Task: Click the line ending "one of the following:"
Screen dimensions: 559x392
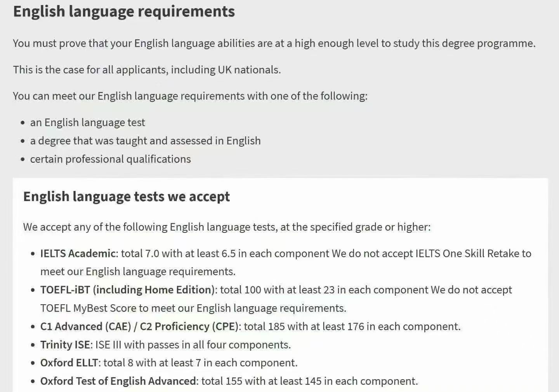Action: tap(190, 96)
